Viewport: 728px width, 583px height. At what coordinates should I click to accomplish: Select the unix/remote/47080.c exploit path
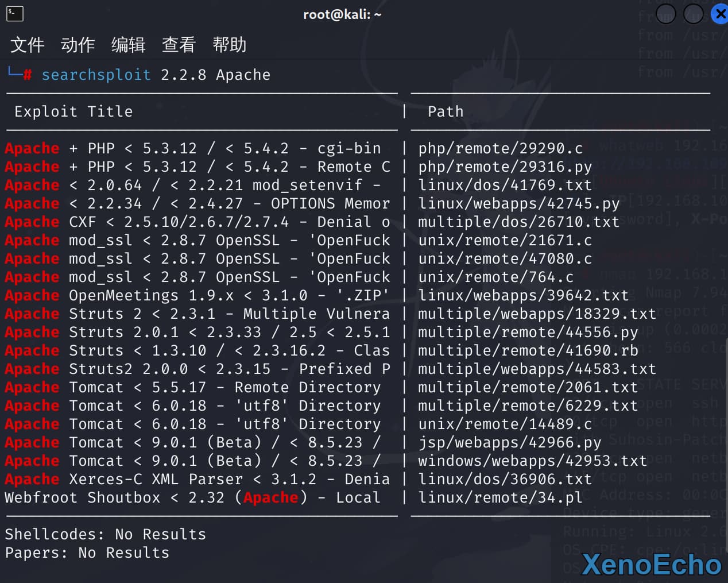(x=505, y=258)
